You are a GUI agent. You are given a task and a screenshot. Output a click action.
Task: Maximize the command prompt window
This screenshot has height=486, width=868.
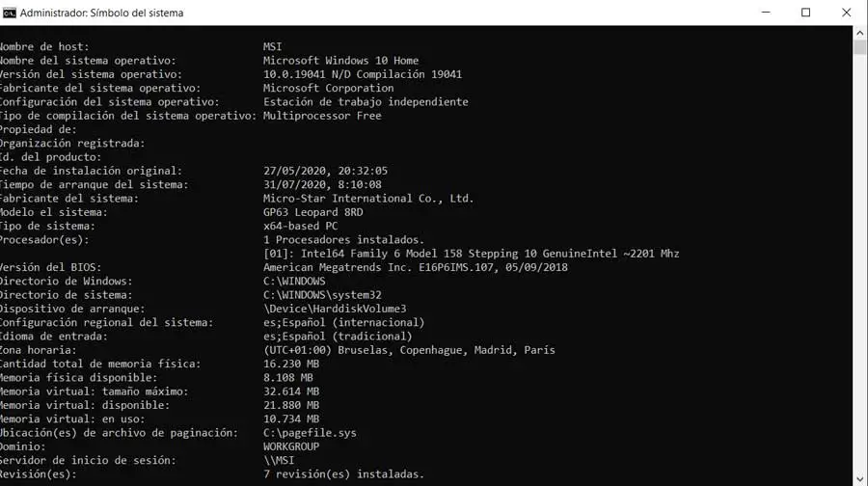coord(805,13)
